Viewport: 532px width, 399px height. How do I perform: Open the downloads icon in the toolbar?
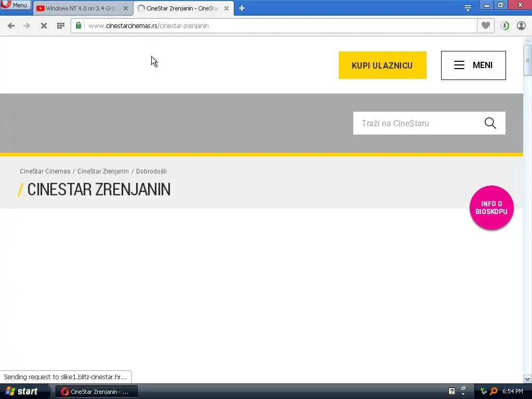505,26
